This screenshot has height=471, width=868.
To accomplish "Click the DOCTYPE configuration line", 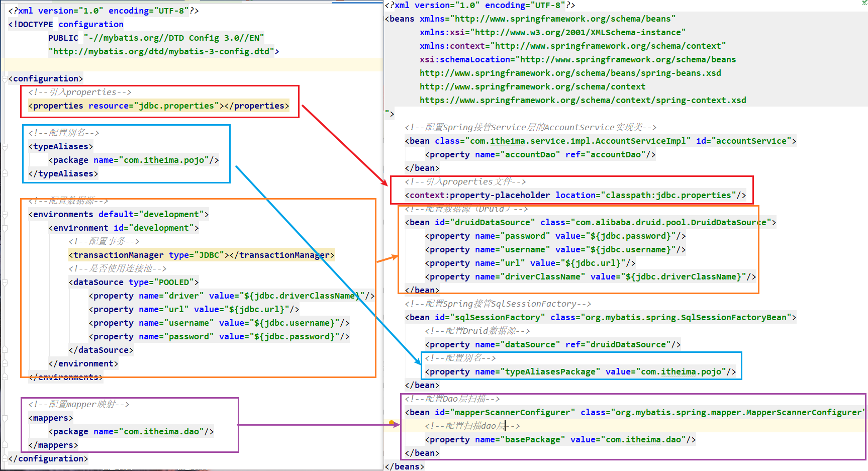I will pos(66,24).
